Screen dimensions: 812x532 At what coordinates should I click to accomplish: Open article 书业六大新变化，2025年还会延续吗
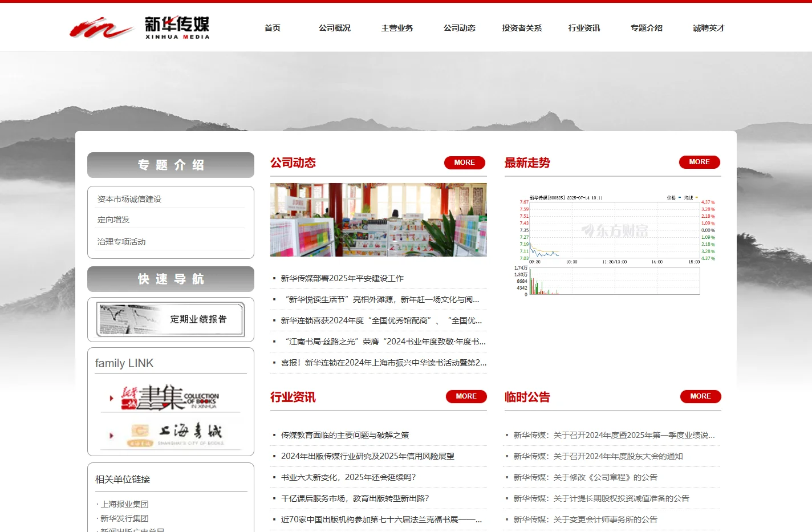pos(348,477)
